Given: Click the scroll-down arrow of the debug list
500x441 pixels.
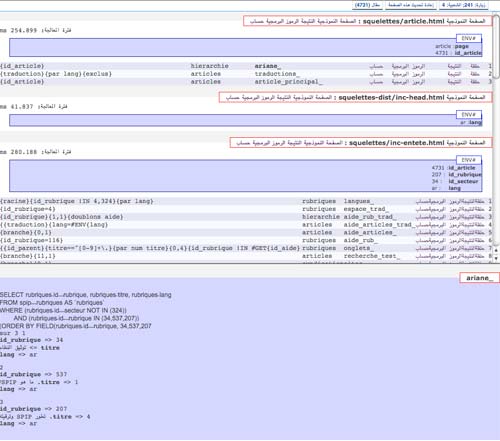Looking at the screenshot, I should [496, 258].
